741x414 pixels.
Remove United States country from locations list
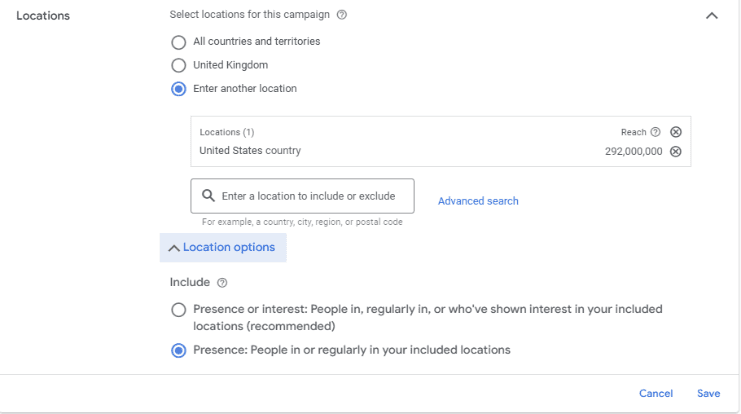point(676,152)
